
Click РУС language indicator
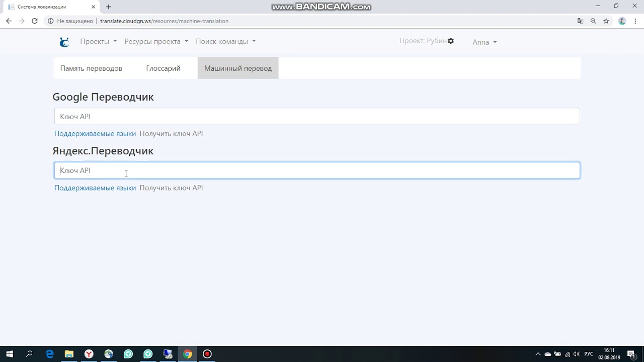click(589, 354)
